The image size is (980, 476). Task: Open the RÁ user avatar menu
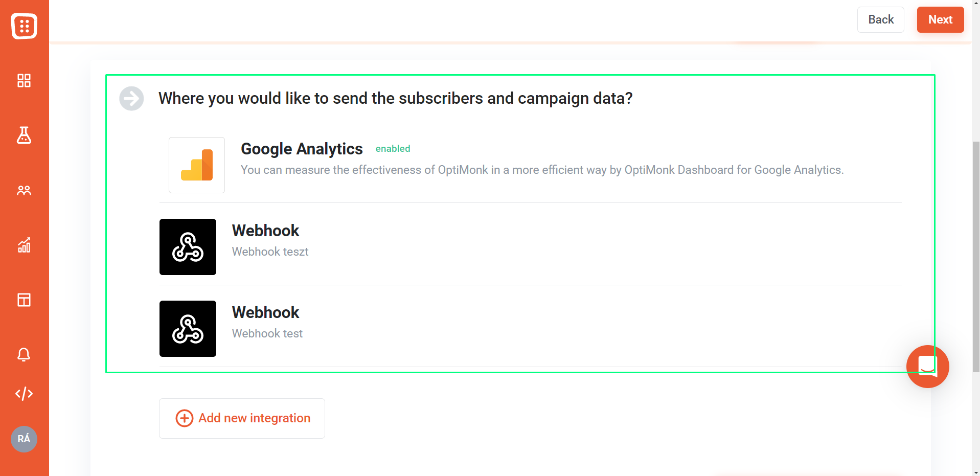point(24,439)
